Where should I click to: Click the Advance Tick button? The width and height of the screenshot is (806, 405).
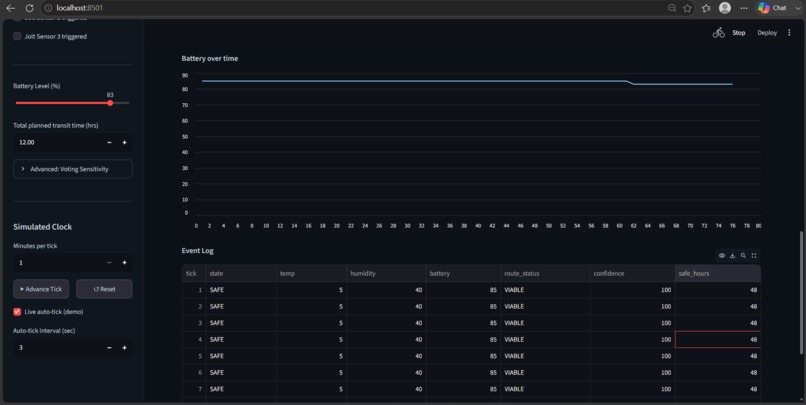[41, 289]
